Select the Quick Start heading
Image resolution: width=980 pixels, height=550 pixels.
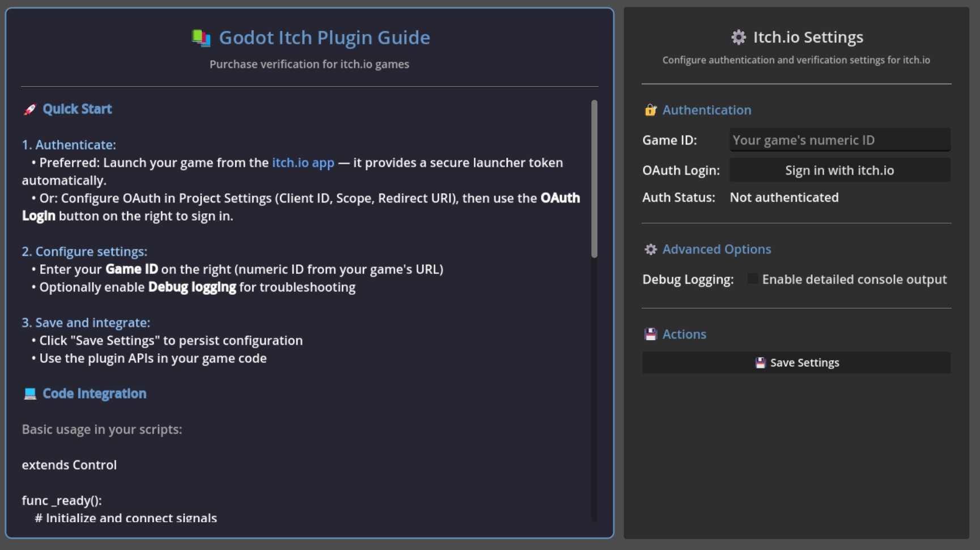click(77, 108)
